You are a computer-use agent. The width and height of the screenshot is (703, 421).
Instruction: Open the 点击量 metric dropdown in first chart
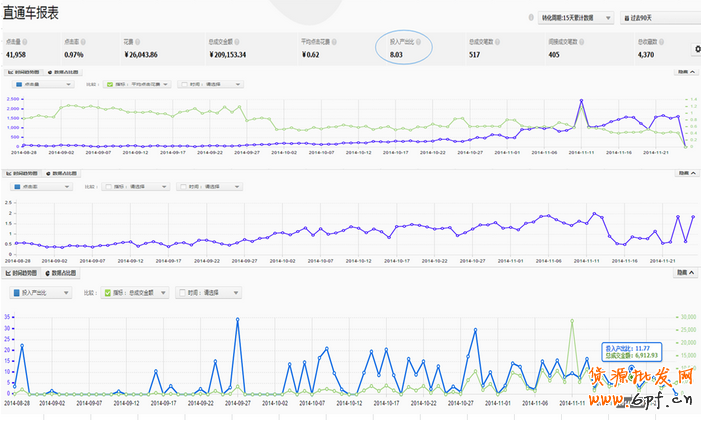click(x=42, y=85)
